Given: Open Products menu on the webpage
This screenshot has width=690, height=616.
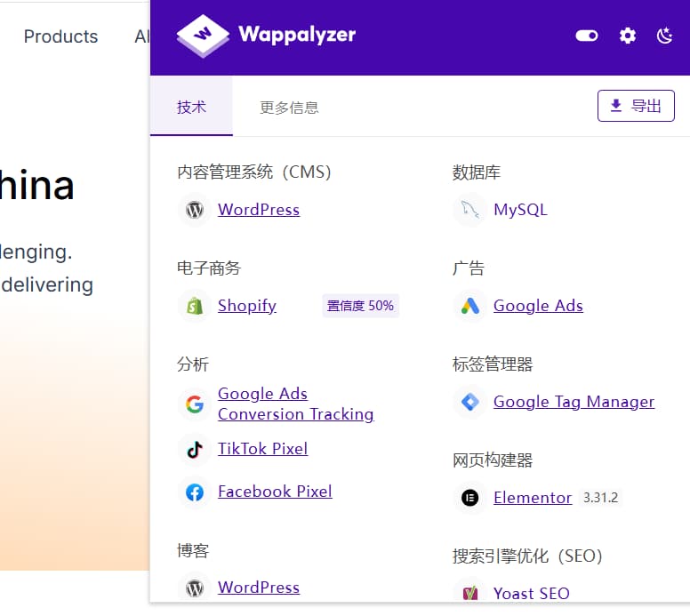Looking at the screenshot, I should (x=60, y=36).
